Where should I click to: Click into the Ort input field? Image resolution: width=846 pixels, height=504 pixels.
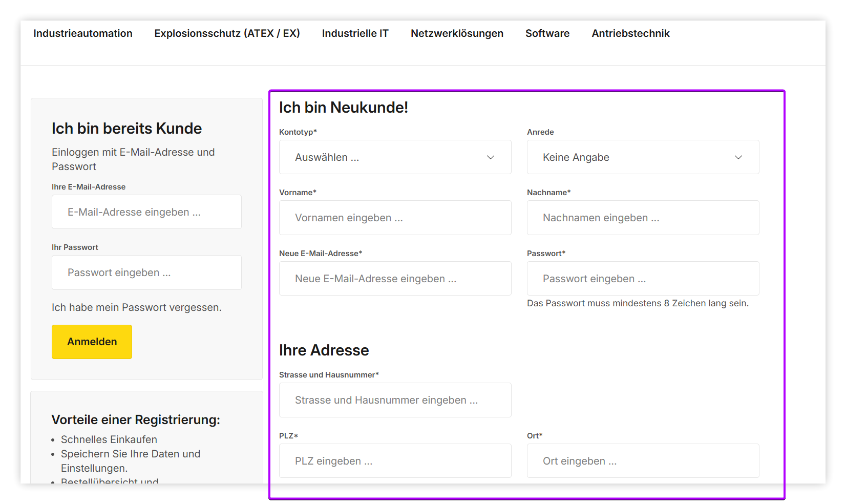pyautogui.click(x=642, y=461)
